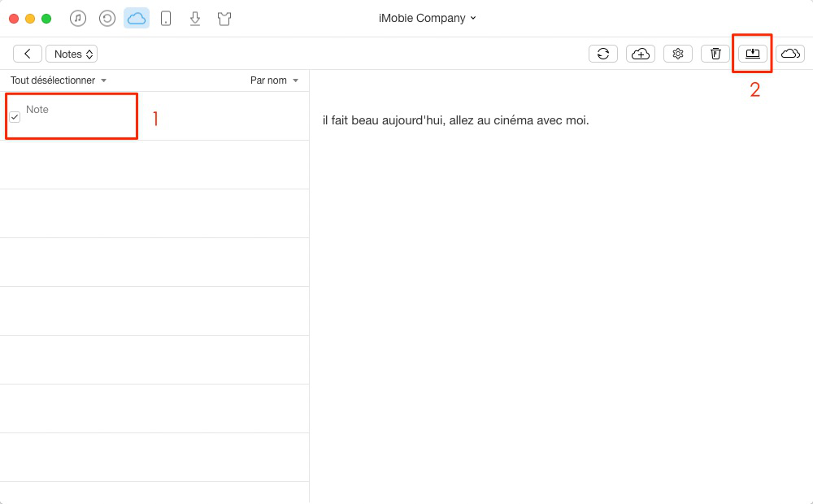Maximize window with green button
The image size is (813, 504).
click(46, 19)
